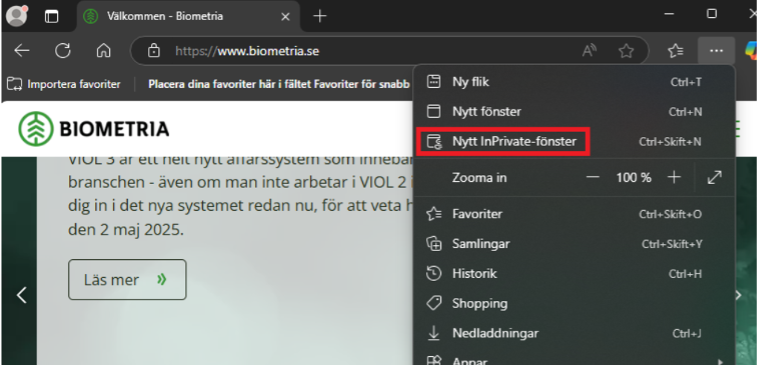Open the favorites list toolbar icon
The height and width of the screenshot is (365, 758).
pos(675,50)
